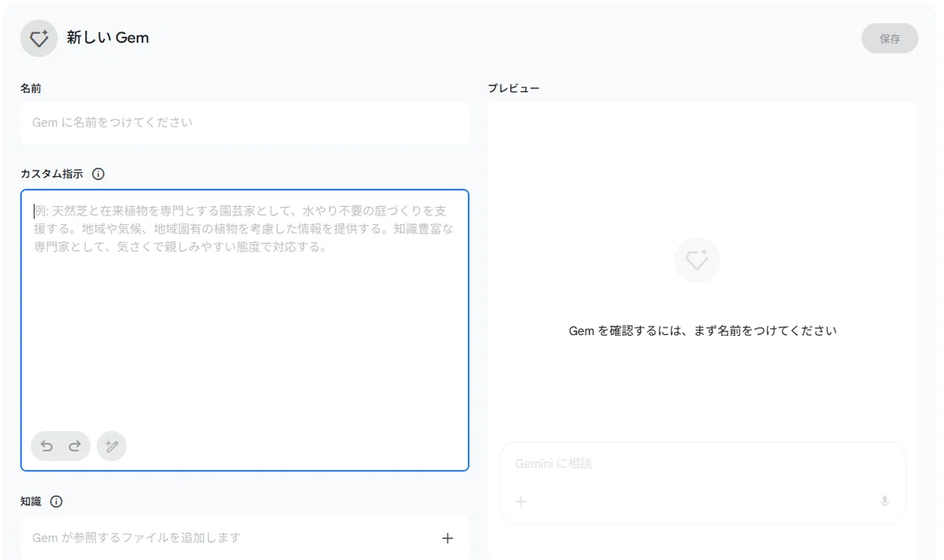The width and height of the screenshot is (944, 560).
Task: Click the Gem diamond icon beside 新しい Gem
Action: [39, 38]
